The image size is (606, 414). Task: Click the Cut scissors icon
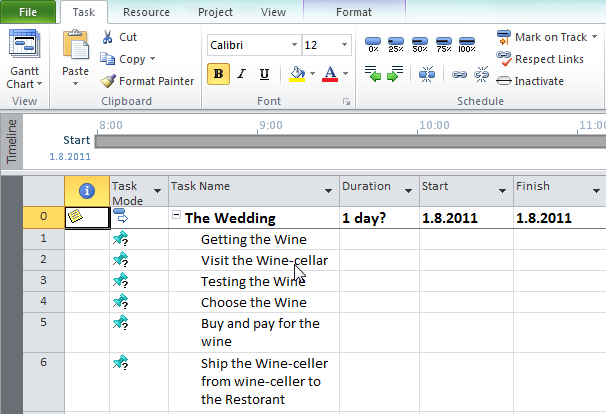point(108,37)
